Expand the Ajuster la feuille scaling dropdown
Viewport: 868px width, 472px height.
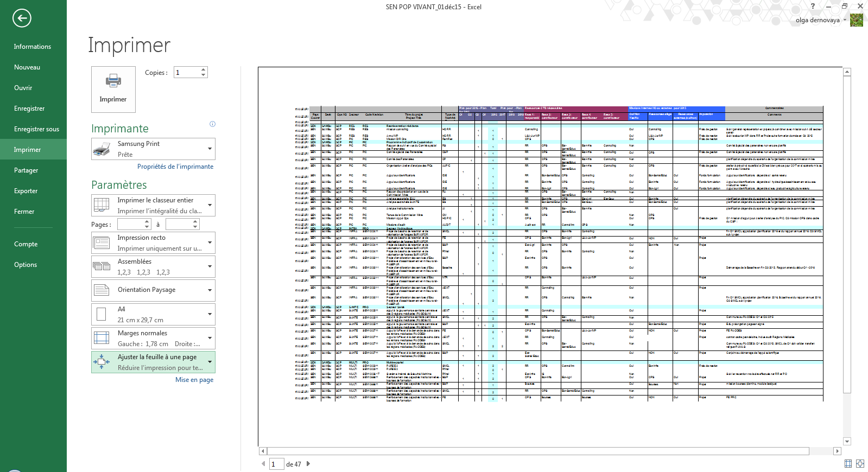210,362
